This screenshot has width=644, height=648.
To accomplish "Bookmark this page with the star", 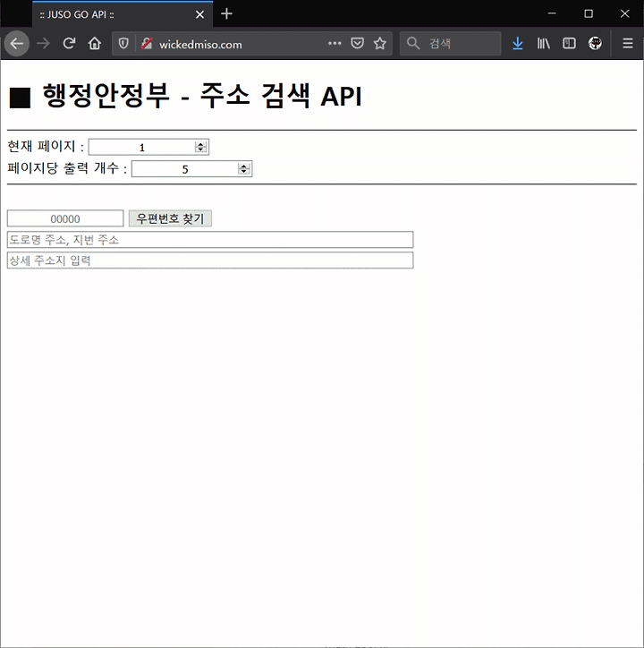I will pyautogui.click(x=380, y=43).
